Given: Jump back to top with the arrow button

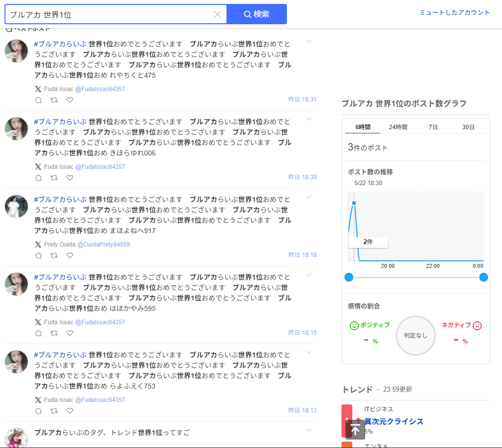Looking at the screenshot, I should [x=355, y=430].
